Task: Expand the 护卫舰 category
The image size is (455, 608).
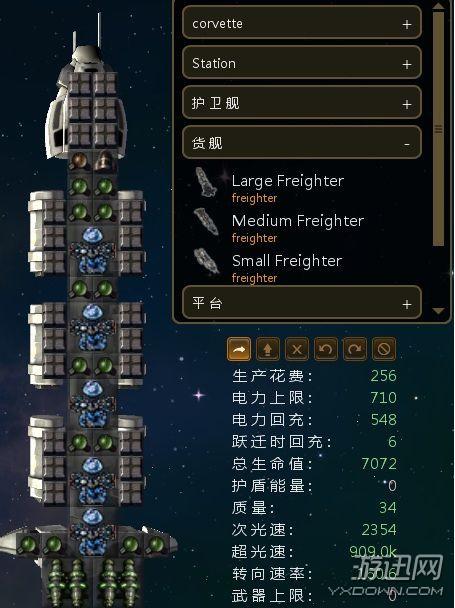Action: point(407,104)
